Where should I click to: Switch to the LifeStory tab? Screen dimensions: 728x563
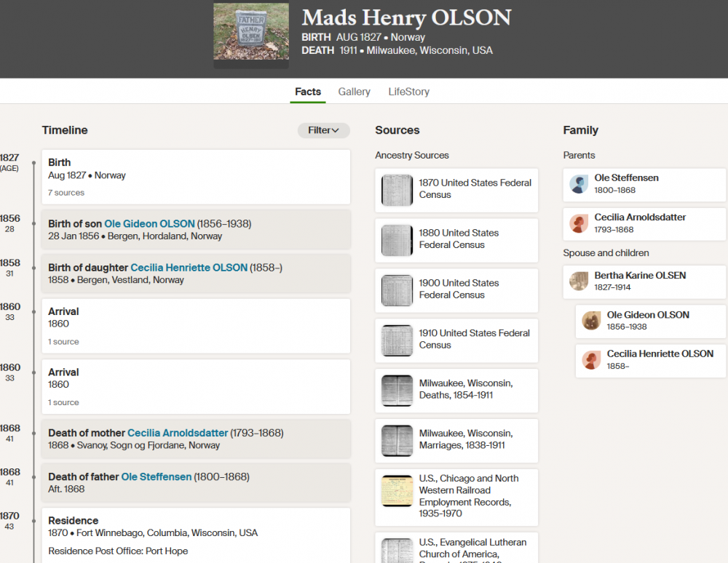408,92
